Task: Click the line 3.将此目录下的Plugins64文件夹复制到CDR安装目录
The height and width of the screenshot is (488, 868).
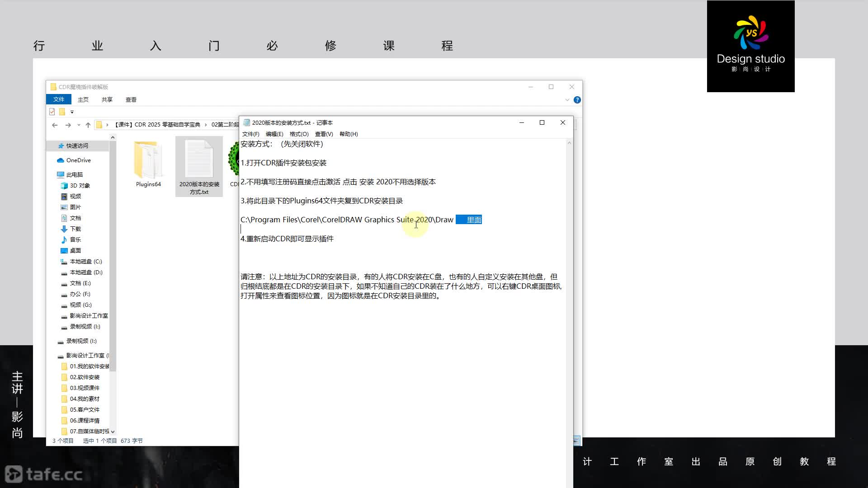Action: coord(321,201)
